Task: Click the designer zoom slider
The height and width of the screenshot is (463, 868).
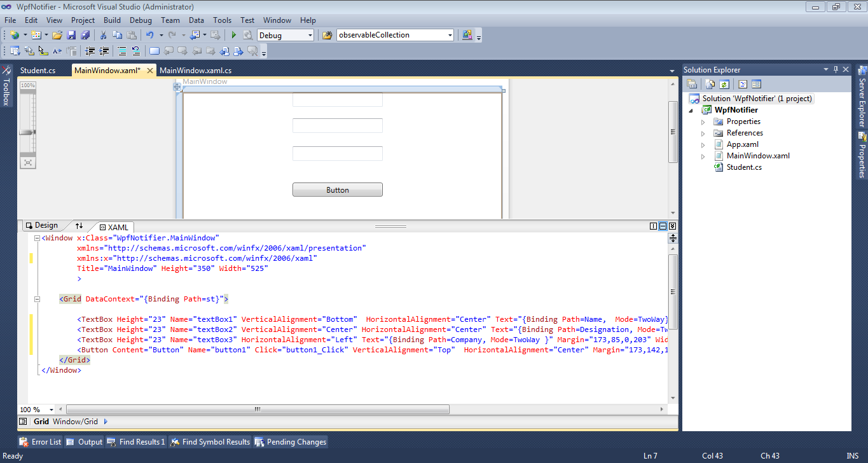Action: pos(27,132)
